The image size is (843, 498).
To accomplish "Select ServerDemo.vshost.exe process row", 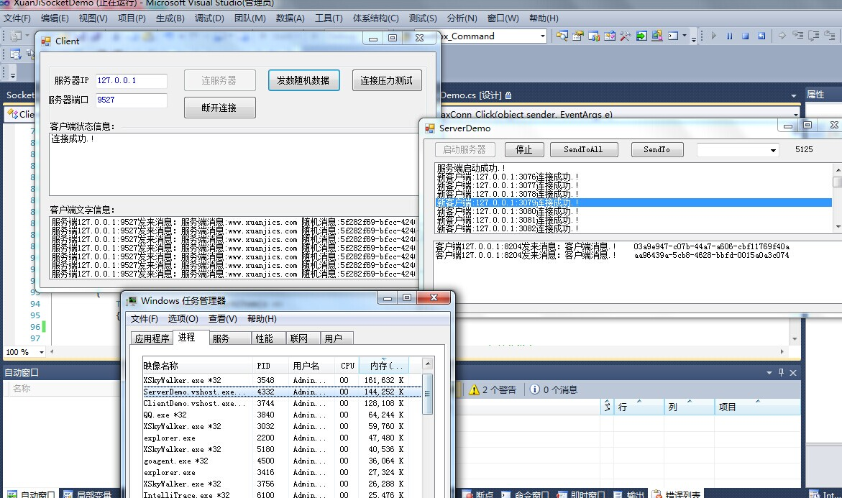I will (282, 392).
